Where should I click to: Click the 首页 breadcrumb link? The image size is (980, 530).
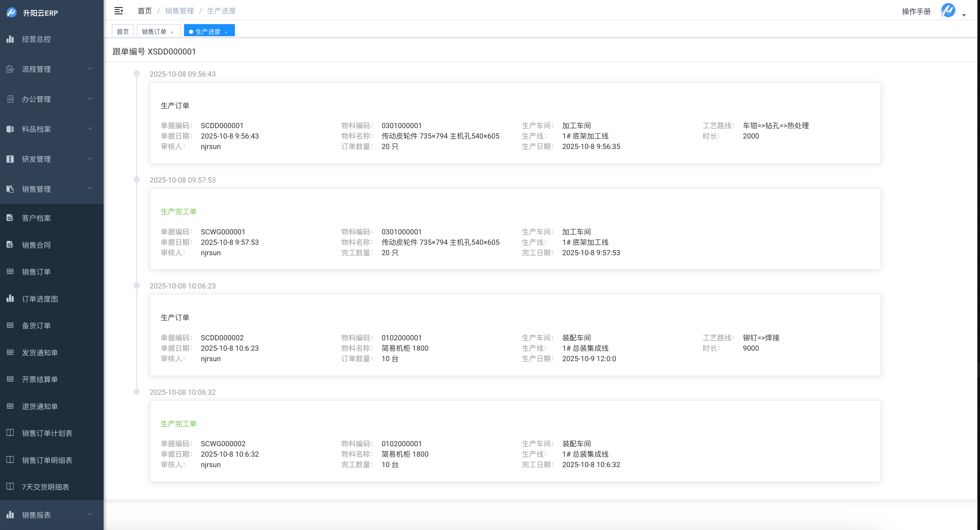click(x=145, y=11)
